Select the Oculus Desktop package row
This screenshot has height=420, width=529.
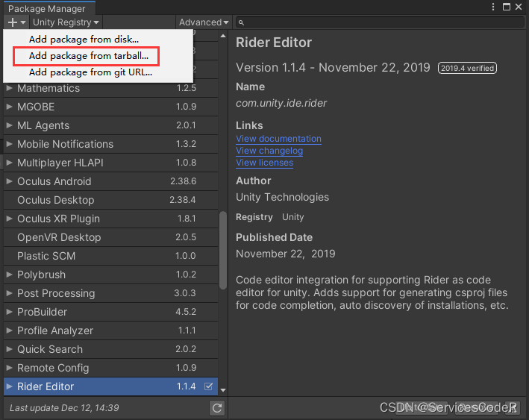(110, 200)
